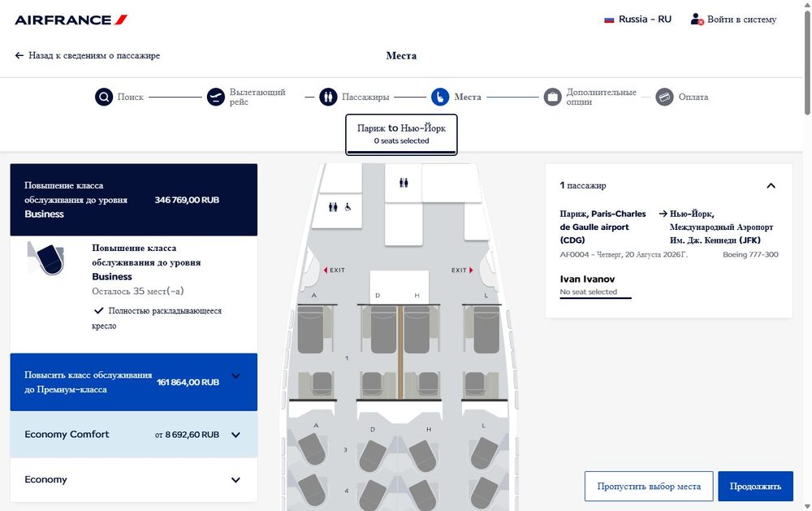The height and width of the screenshot is (511, 812).
Task: Go to the Поиск step magnifier icon
Action: tap(104, 97)
